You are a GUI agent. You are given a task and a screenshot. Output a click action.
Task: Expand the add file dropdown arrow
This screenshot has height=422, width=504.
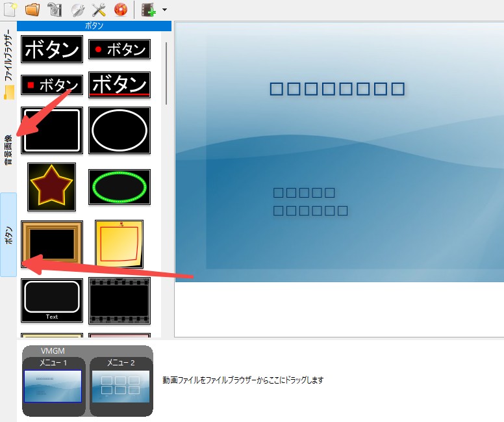coord(164,10)
